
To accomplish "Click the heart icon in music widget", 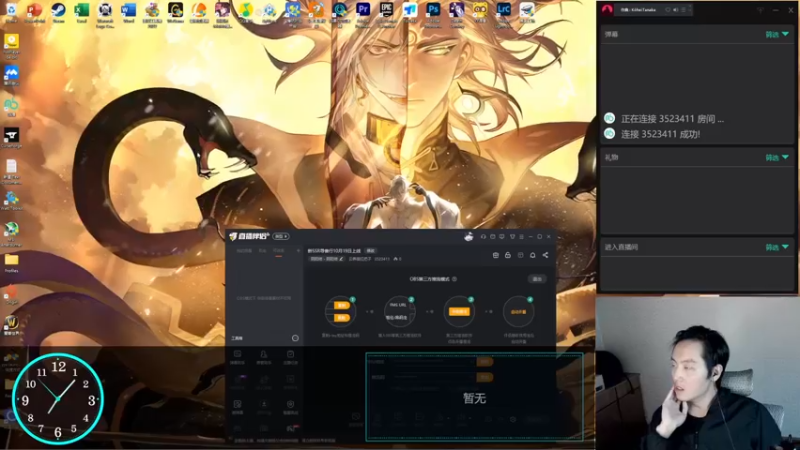I will point(667,10).
